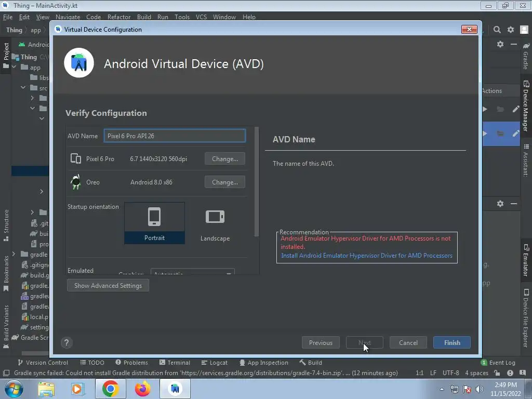Launch the highlighted virtual device play icon
The width and height of the screenshot is (532, 399).
point(485,134)
